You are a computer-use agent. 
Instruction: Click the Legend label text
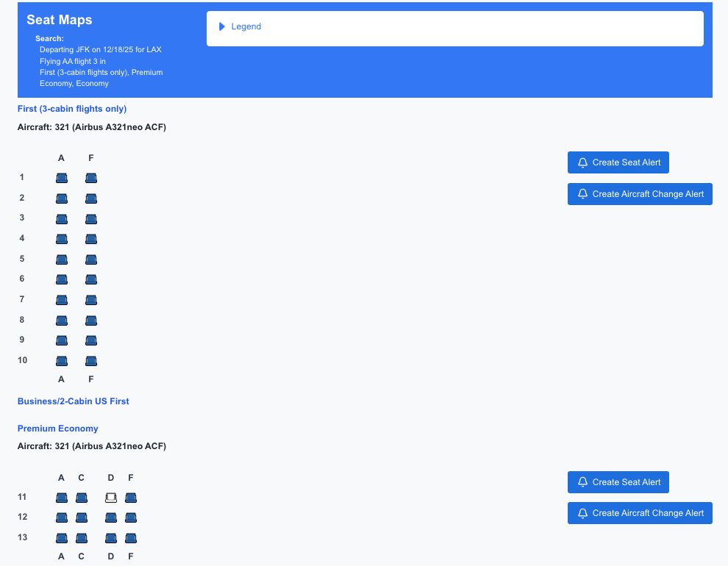[246, 26]
